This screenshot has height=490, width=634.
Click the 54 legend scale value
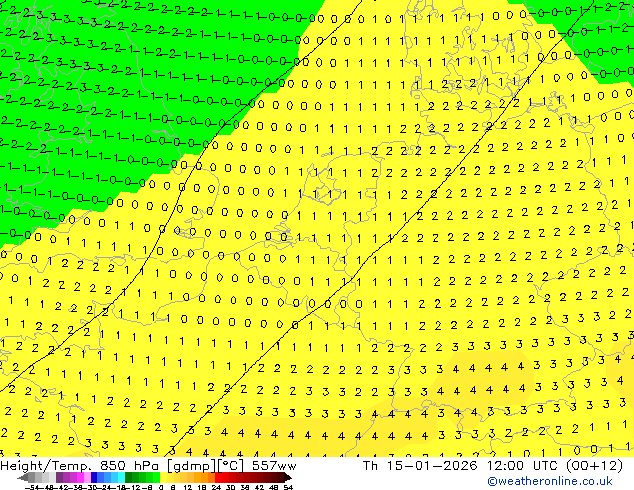coord(288,487)
